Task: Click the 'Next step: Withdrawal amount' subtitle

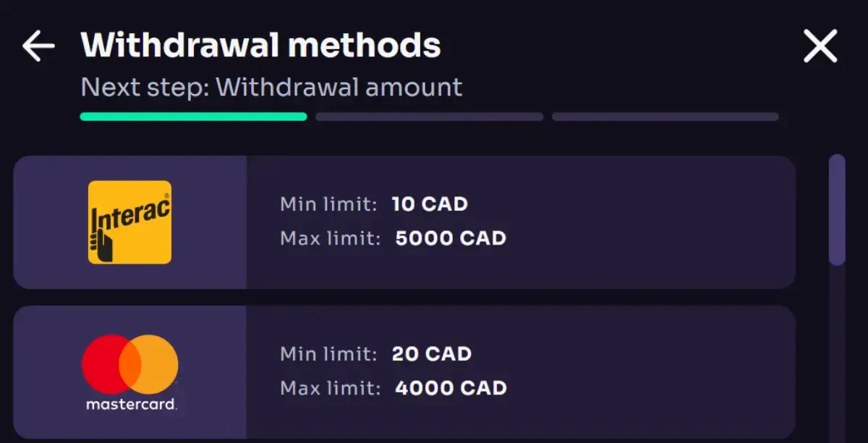Action: (271, 88)
